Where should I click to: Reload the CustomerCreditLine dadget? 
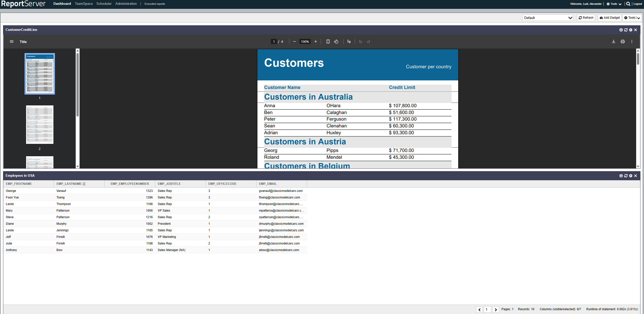click(626, 30)
